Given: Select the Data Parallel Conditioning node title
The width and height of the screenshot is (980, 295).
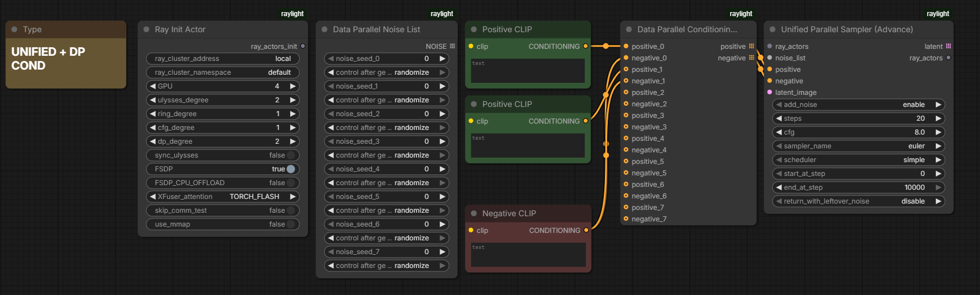Looking at the screenshot, I should pyautogui.click(x=687, y=29).
